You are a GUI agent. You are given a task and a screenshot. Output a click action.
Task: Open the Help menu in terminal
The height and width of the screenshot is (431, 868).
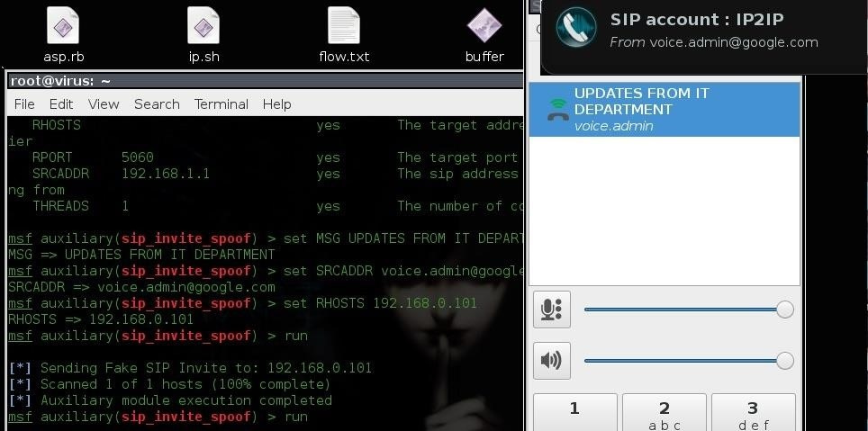coord(276,104)
